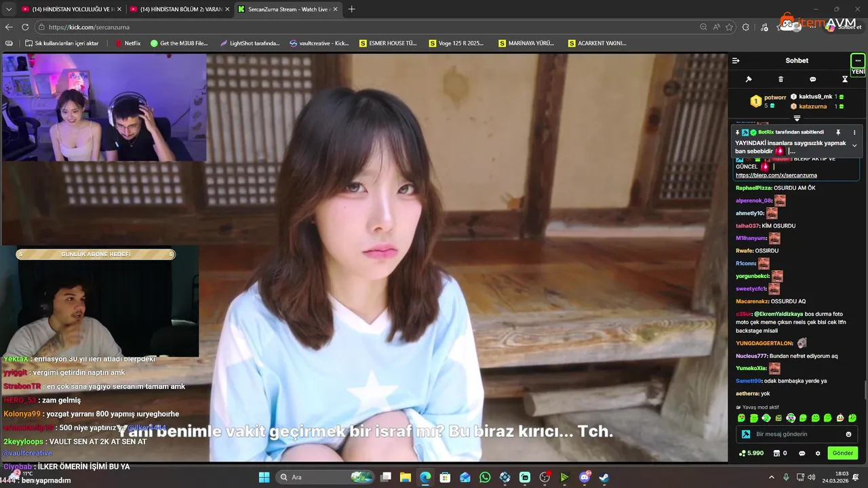868x488 pixels.
Task: Open a new browser tab
Action: [x=351, y=9]
